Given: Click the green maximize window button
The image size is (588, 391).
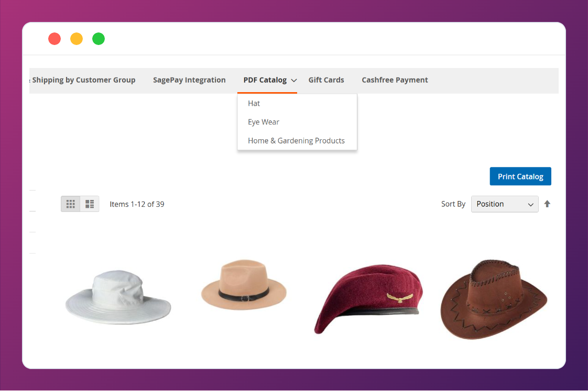Looking at the screenshot, I should 99,39.
